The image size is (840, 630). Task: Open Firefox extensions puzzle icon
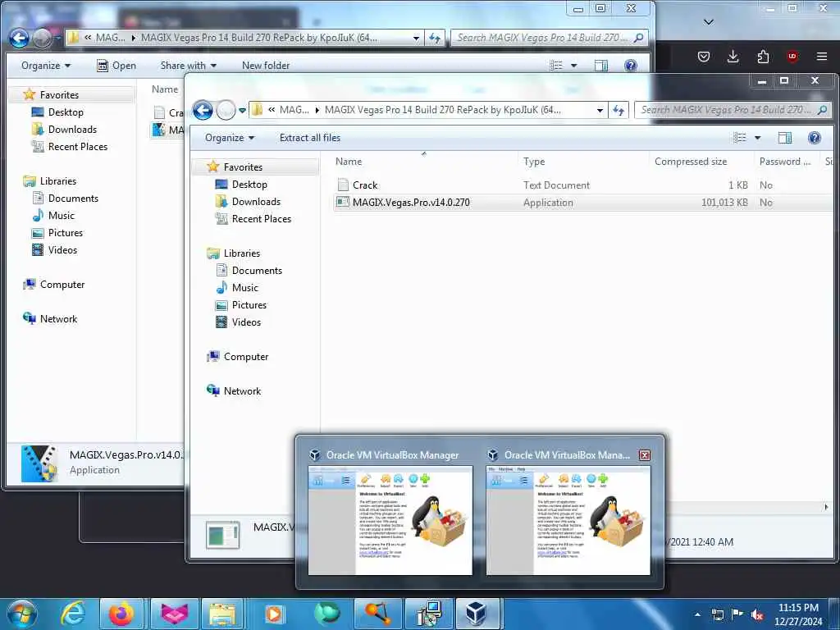tap(763, 57)
